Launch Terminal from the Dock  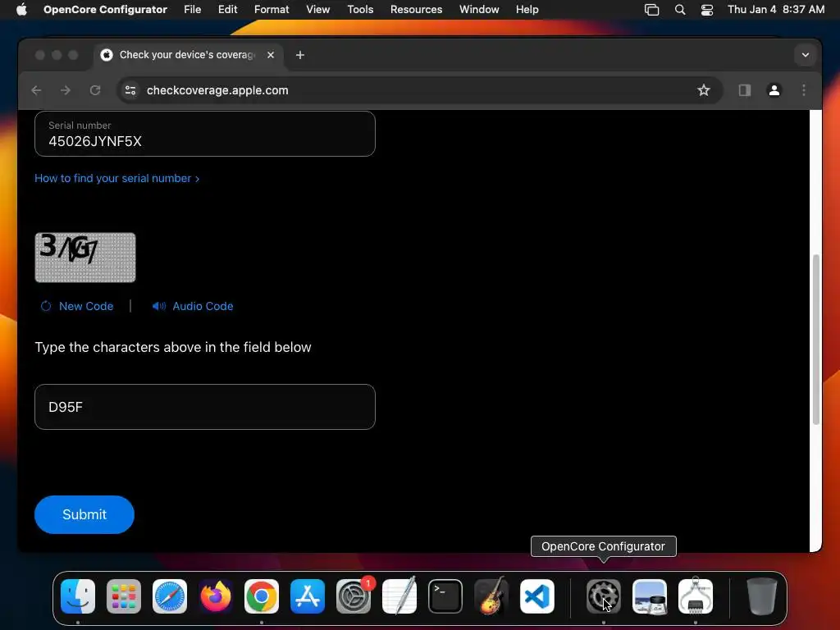[445, 596]
